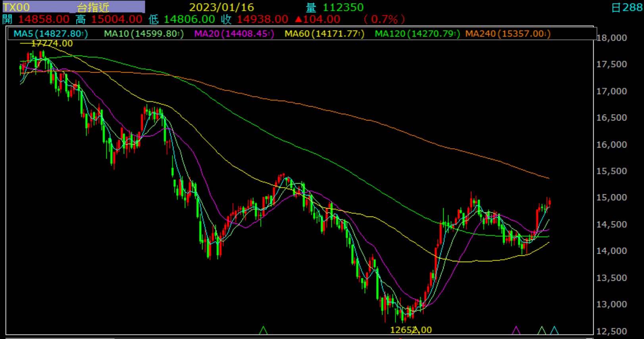Screen dimensions: 644x339
Task: Select the 台指近 contract name field
Action: pyautogui.click(x=93, y=7)
